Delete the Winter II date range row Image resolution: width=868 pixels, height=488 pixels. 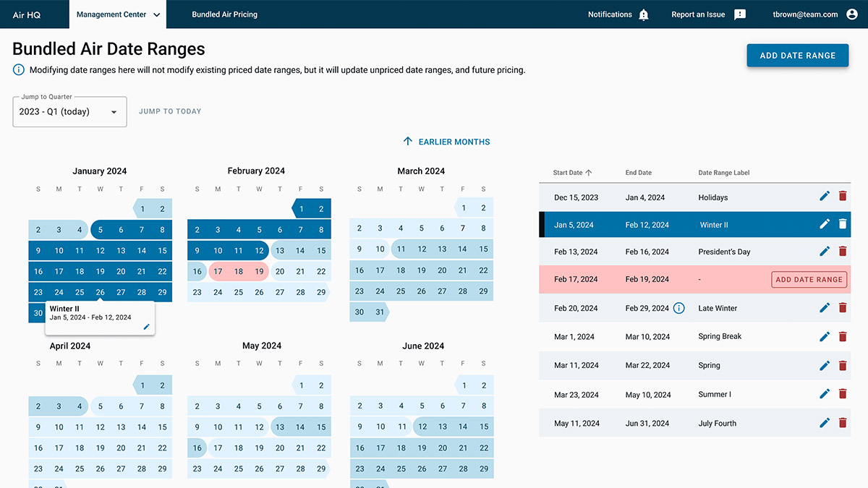[x=843, y=224]
